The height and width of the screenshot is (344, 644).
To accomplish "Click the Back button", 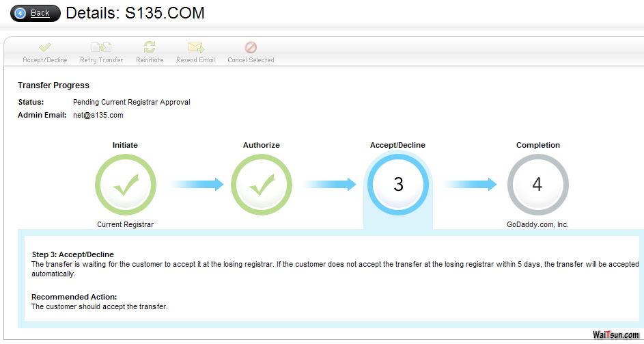I will 35,13.
